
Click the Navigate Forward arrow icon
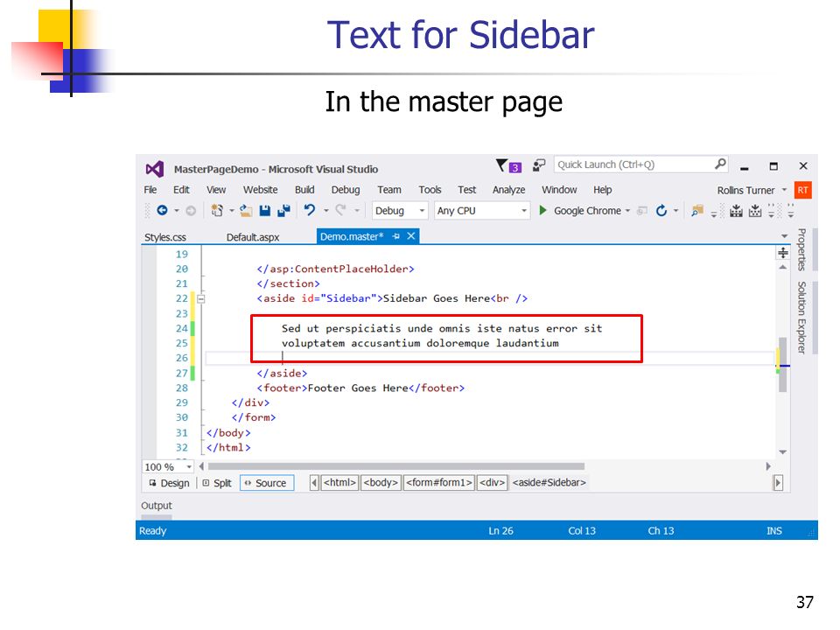point(191,211)
